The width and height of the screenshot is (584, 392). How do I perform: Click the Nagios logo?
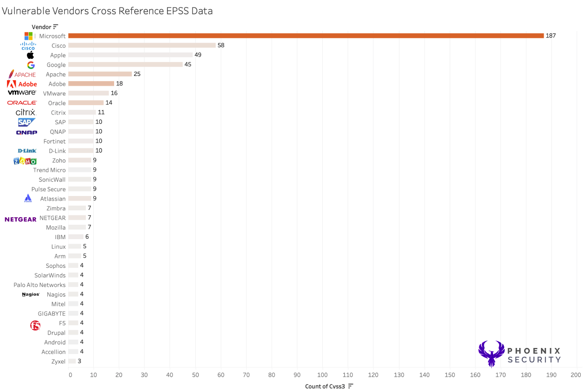point(31,294)
